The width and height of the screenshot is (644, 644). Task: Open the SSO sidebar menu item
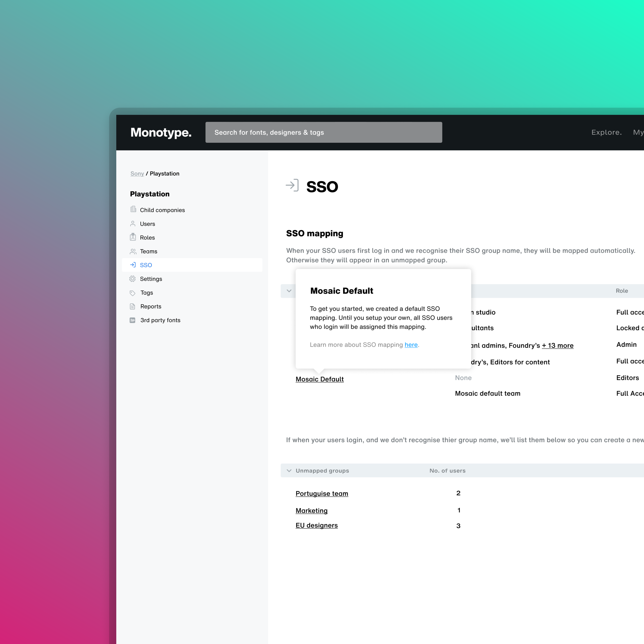click(x=146, y=265)
